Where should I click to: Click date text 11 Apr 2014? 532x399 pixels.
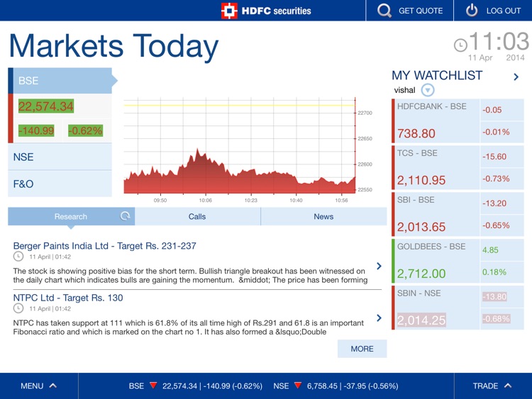497,57
